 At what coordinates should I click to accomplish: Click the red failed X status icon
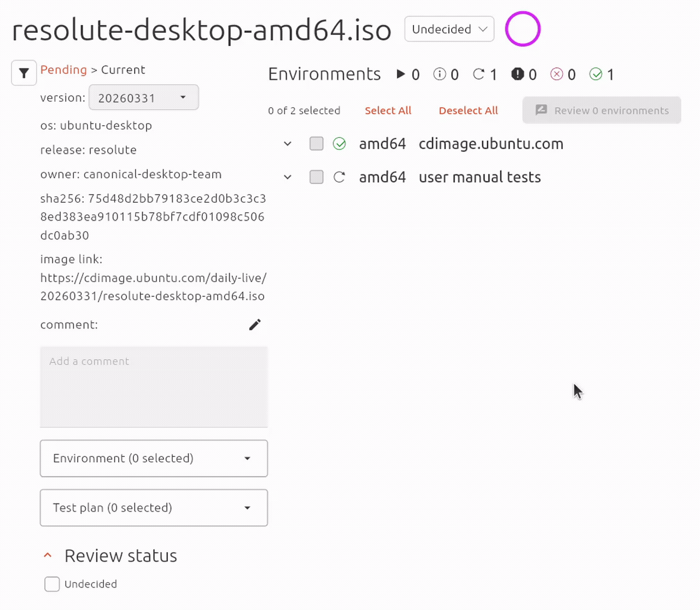coord(557,74)
